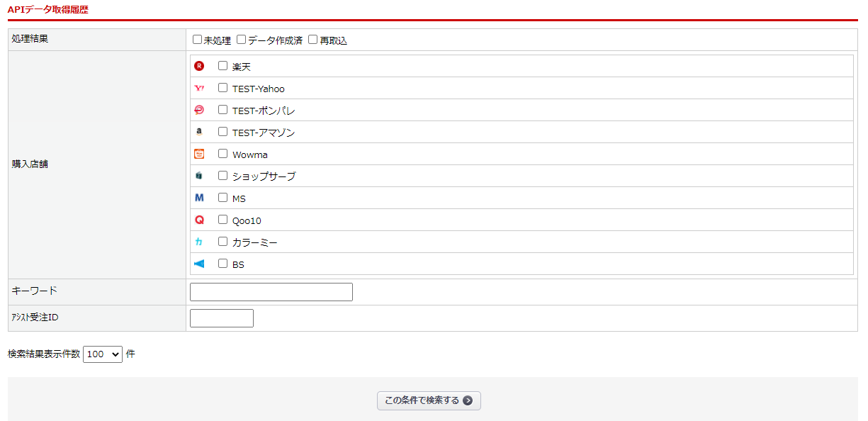Open the 検索結果表示件数 dropdown
Image resolution: width=868 pixels, height=421 pixels.
coord(103,354)
